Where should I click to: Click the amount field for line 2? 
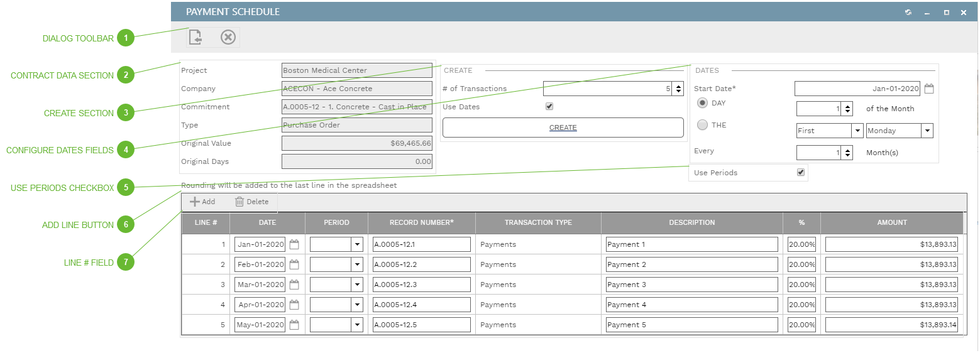tap(892, 264)
